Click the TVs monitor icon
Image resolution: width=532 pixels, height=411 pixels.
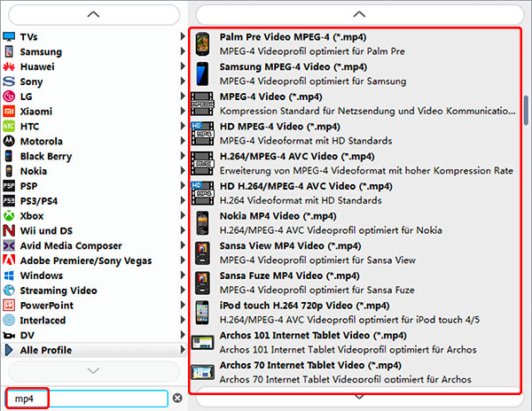click(x=9, y=36)
